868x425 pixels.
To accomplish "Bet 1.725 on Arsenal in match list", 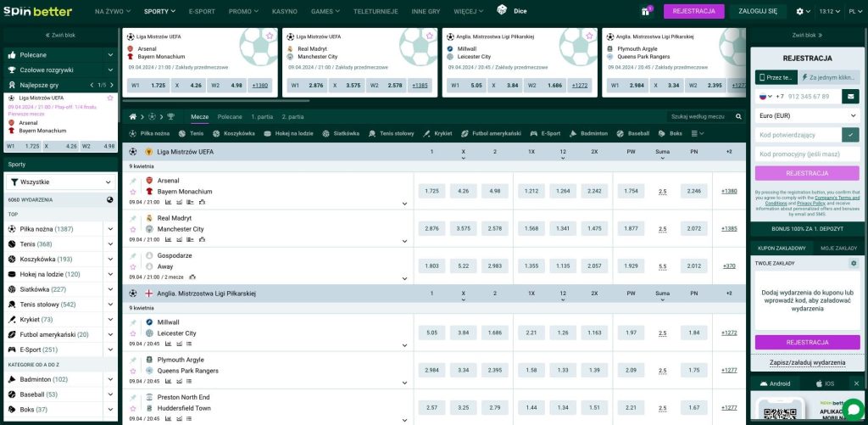I will 431,191.
